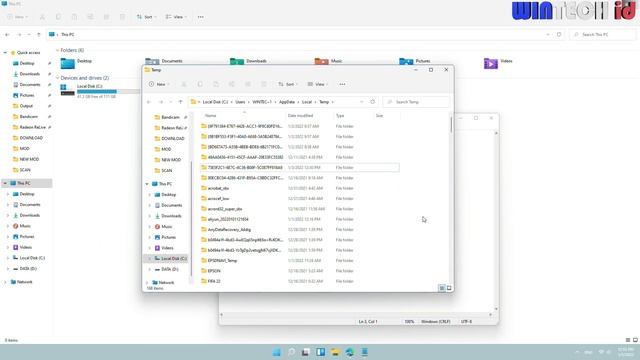The height and width of the screenshot is (360, 640).
Task: Launch Microsoft Edge from the taskbar
Action: [x=350, y=352]
